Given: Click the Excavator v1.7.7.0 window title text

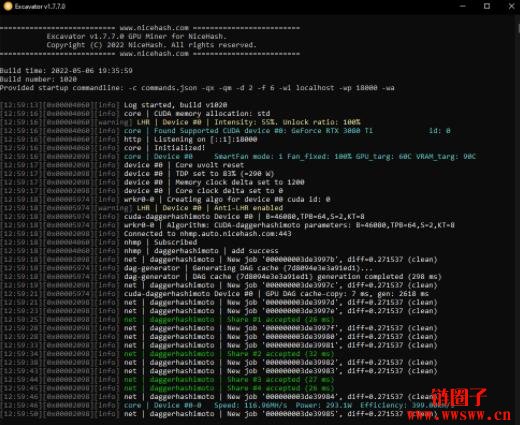Looking at the screenshot, I should 40,6.
